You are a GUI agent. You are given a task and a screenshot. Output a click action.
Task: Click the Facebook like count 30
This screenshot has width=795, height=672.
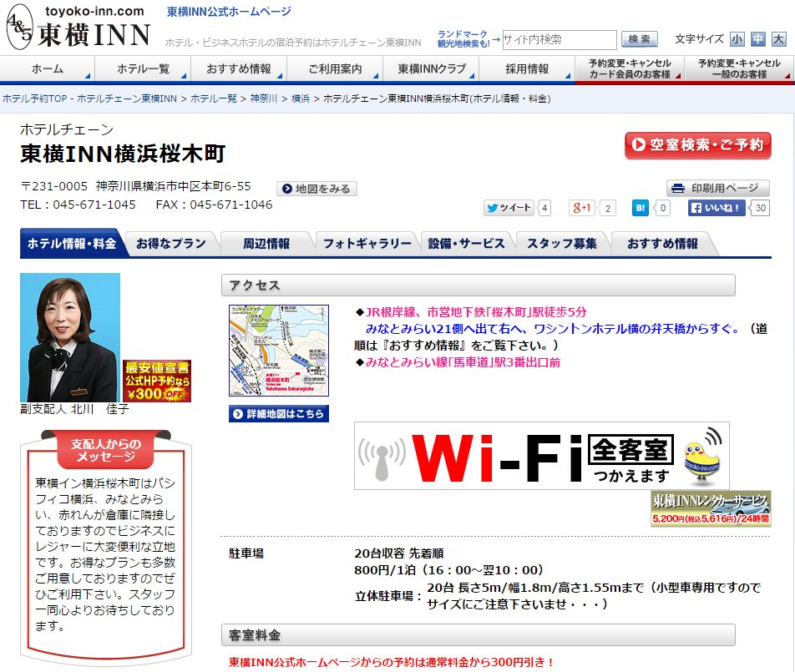(x=761, y=208)
